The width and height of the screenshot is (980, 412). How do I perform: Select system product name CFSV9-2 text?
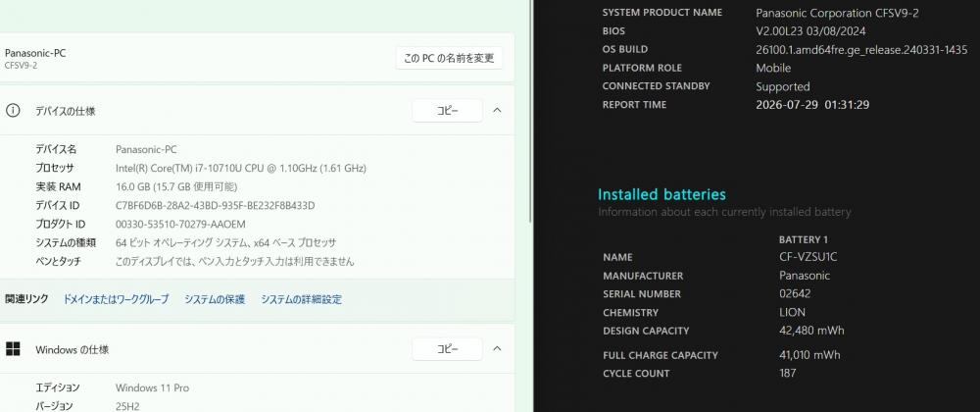coord(837,13)
